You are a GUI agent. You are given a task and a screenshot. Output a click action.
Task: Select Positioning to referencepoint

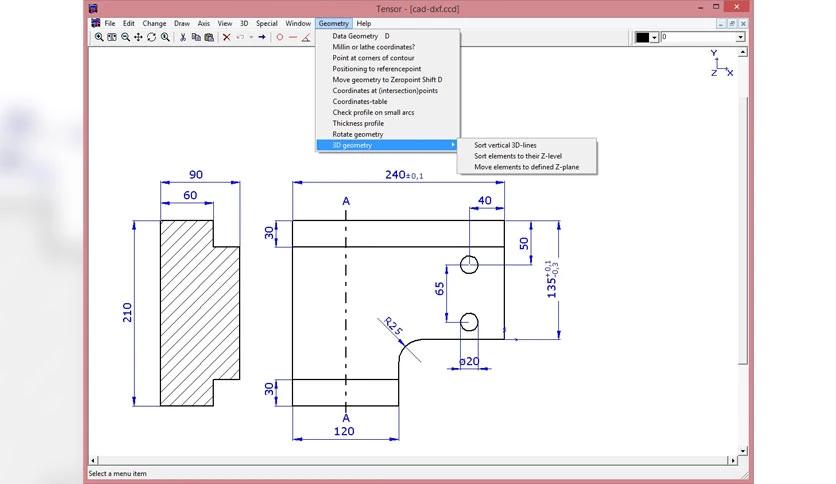pyautogui.click(x=388, y=69)
